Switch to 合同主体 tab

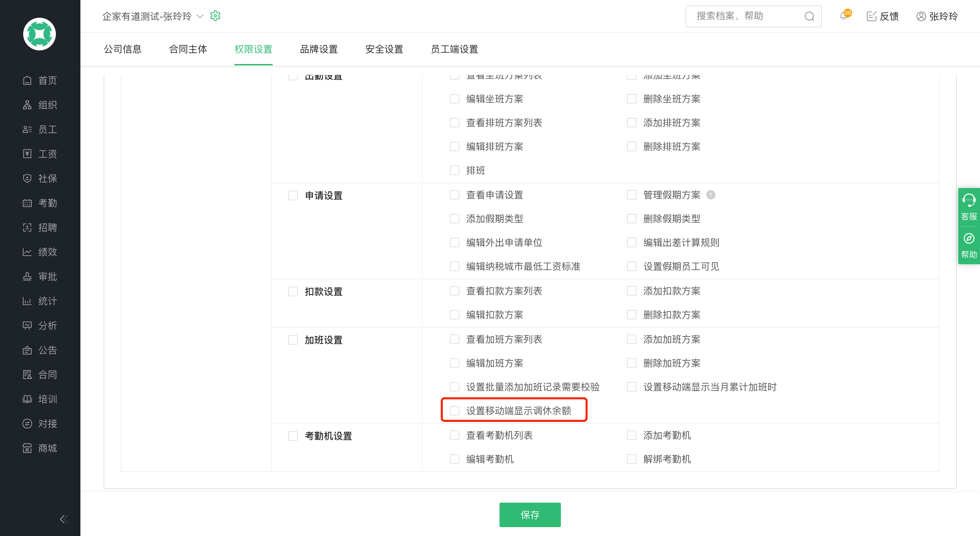(x=188, y=49)
